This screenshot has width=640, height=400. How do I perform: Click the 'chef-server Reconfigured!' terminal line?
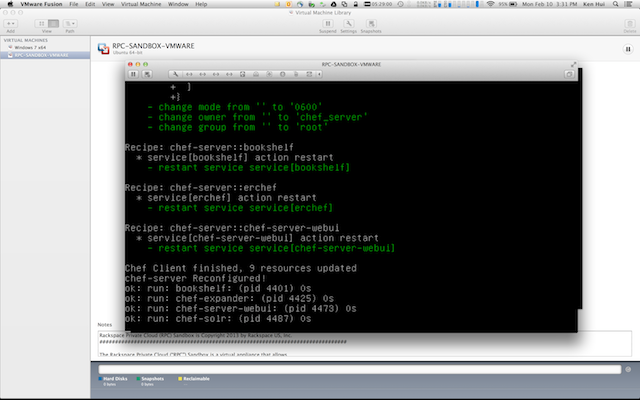pos(196,278)
